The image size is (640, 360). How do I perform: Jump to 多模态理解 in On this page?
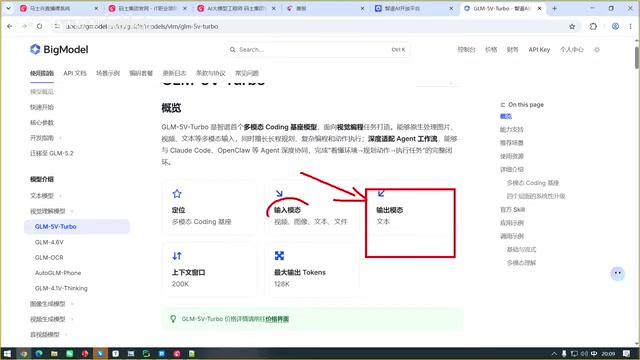tap(521, 263)
